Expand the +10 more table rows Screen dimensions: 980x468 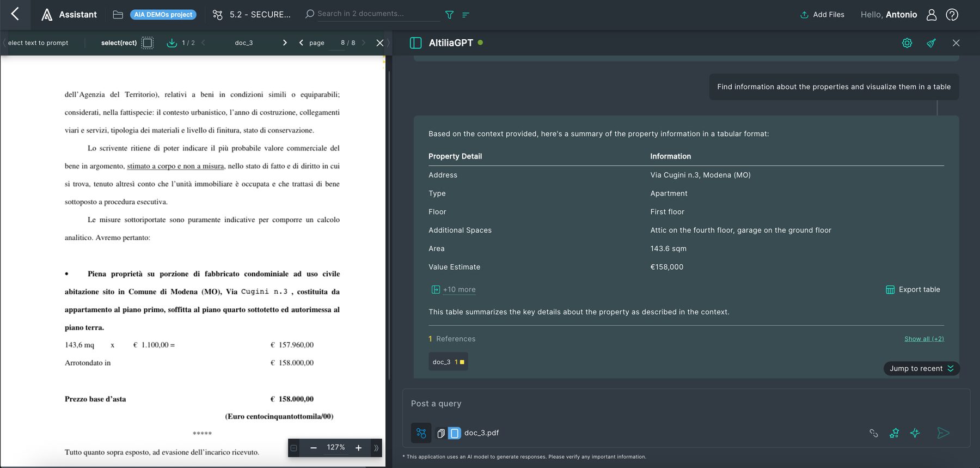click(454, 289)
